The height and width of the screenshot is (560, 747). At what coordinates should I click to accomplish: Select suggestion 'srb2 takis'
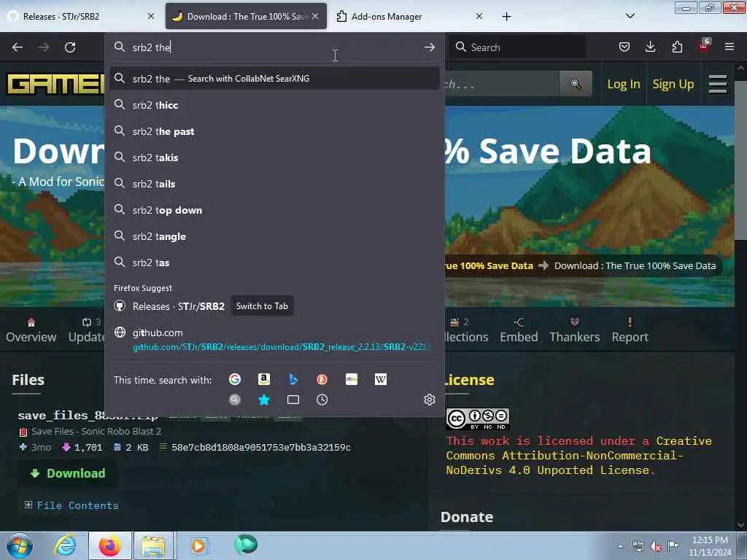tap(274, 157)
